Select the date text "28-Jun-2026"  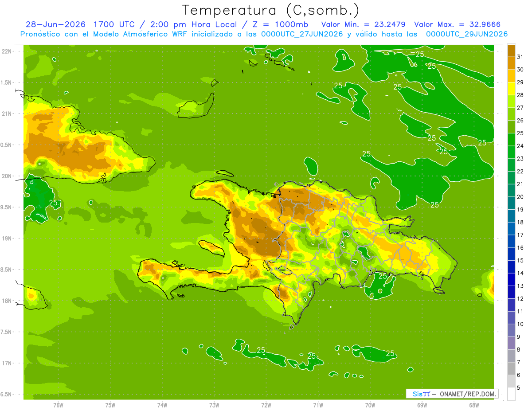55,24
